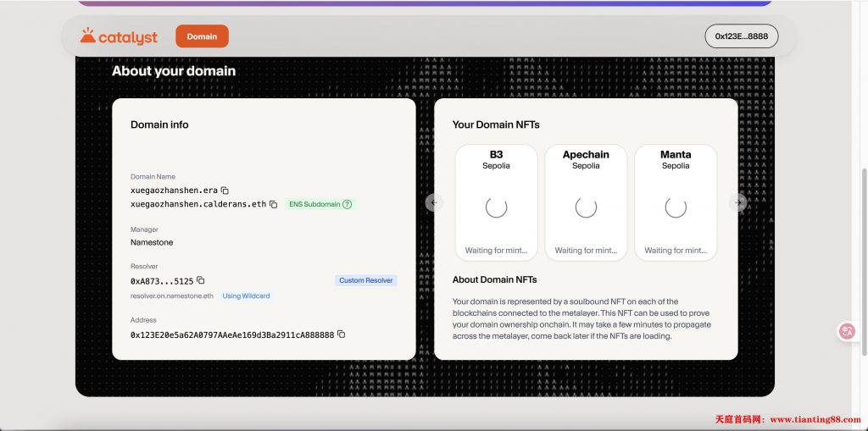This screenshot has height=431, width=868.
Task: Select the B3 Sepolia NFT card
Action: (496, 202)
